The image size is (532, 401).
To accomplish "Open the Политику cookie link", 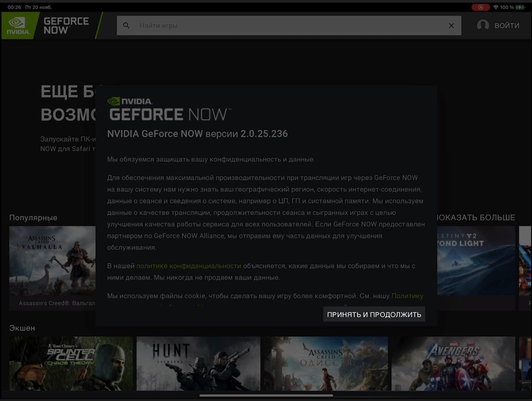I will pos(407,296).
